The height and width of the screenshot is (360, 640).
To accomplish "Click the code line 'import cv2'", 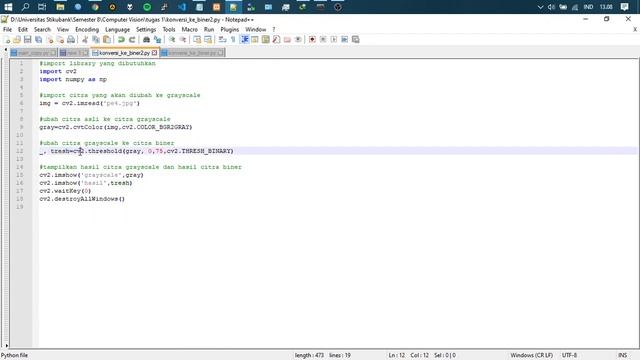I will 58,71.
